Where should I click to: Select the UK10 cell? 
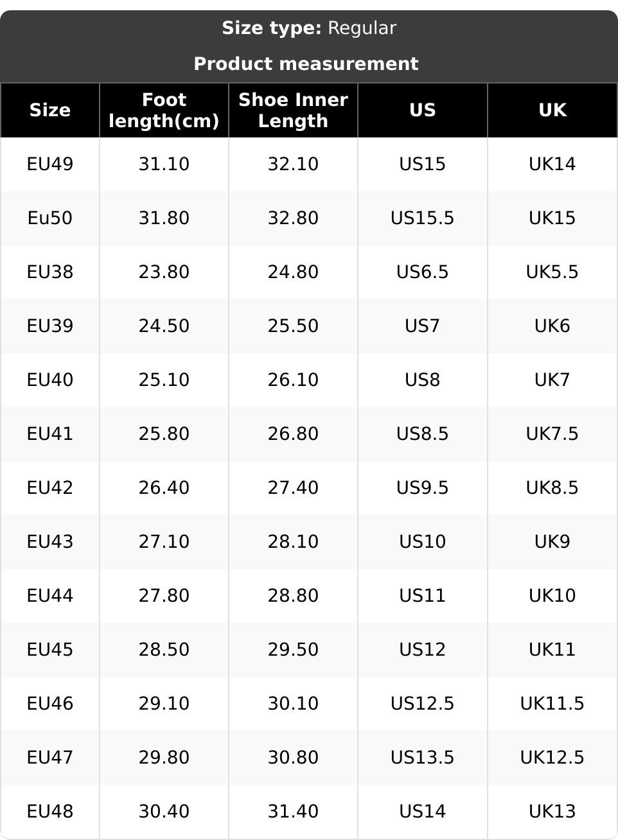(552, 596)
